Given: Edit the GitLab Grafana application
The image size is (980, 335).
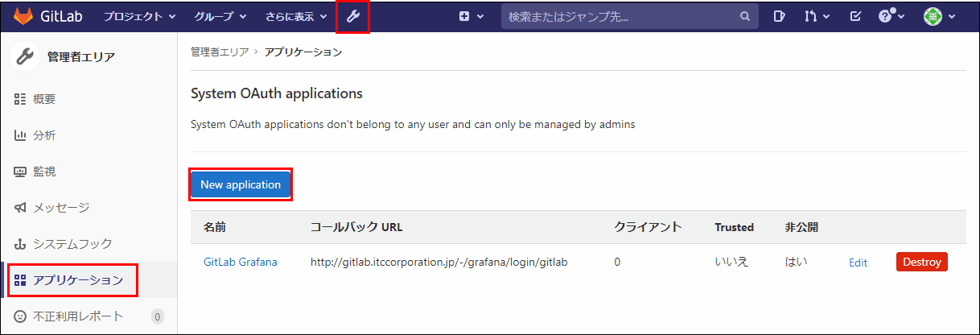Looking at the screenshot, I should point(859,263).
